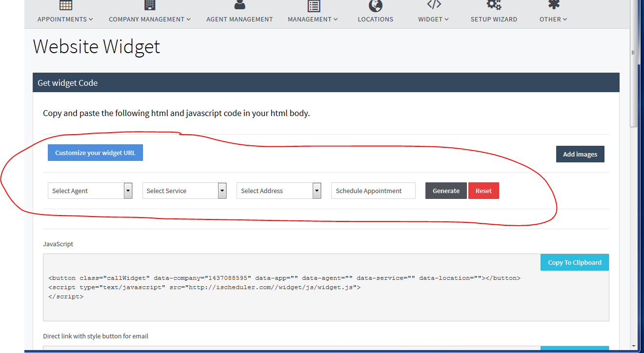
Task: Click the Widget code brackets icon
Action: tap(434, 4)
